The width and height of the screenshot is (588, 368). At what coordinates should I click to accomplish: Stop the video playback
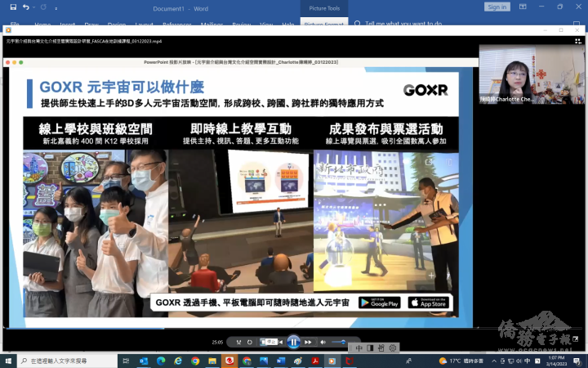point(264,342)
